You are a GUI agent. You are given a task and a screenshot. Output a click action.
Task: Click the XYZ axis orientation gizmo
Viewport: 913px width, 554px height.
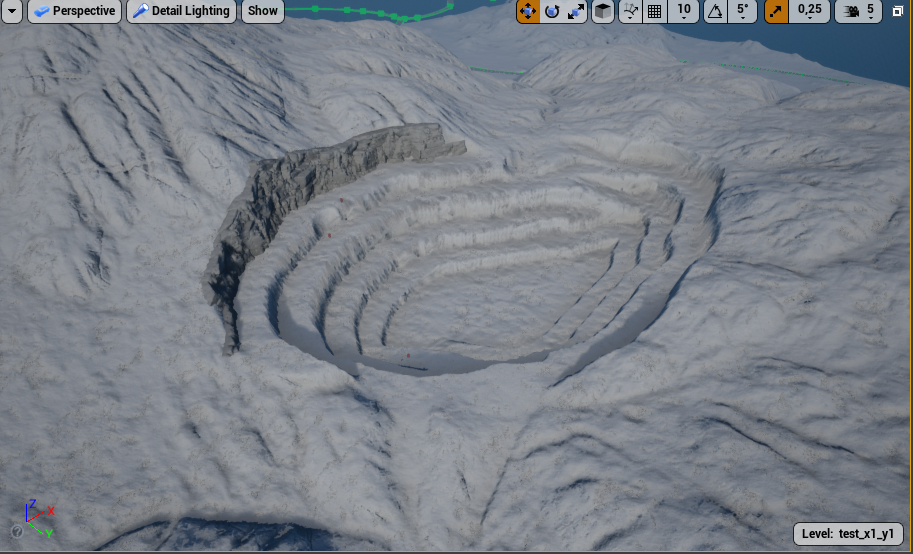tap(38, 517)
